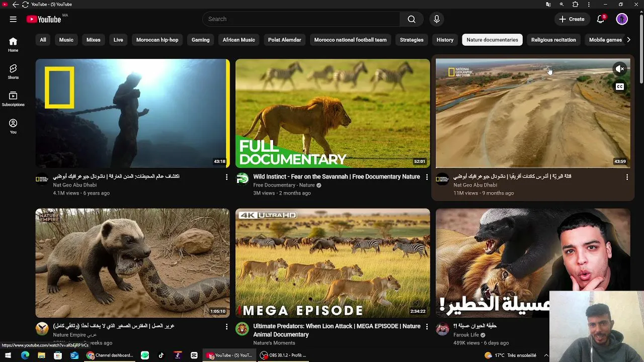Open the account avatar menu
644x362 pixels.
point(622,19)
